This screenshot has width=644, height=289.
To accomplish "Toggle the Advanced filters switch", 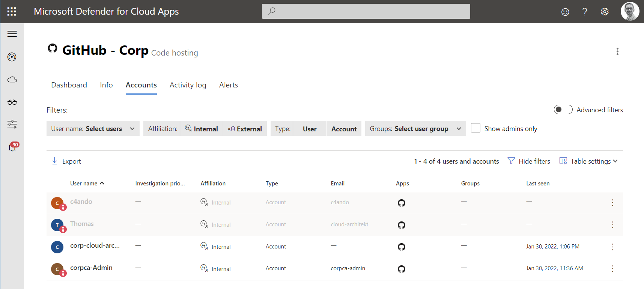I will point(563,110).
